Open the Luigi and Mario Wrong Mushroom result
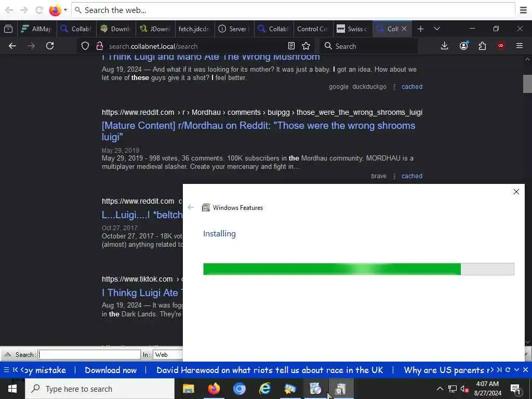The height and width of the screenshot is (399, 532). [211, 57]
